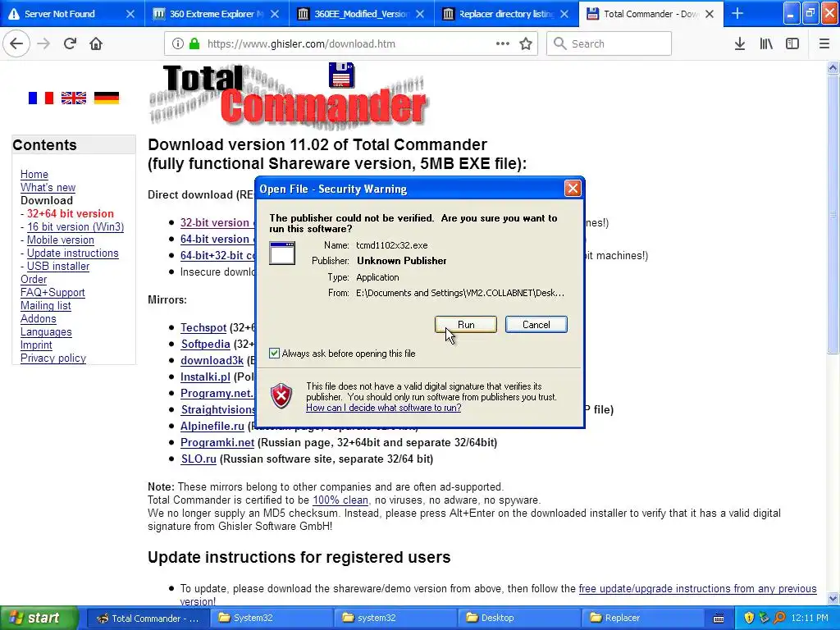This screenshot has height=630, width=840.
Task: Open the Downloads toolbar arrow
Action: pyautogui.click(x=740, y=44)
